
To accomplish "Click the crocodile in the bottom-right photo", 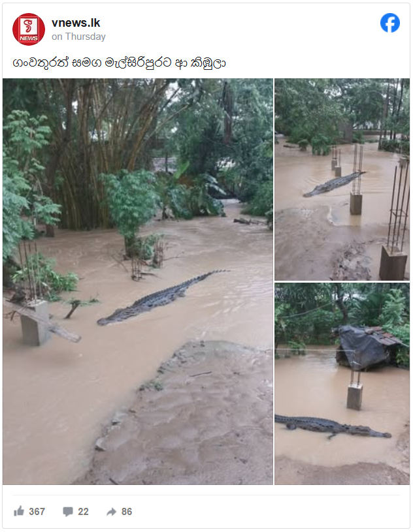I will pyautogui.click(x=331, y=426).
